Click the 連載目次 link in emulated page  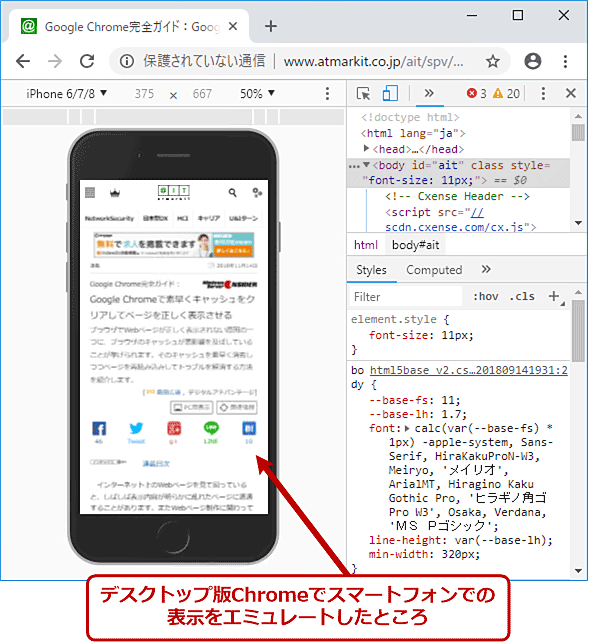tap(156, 463)
